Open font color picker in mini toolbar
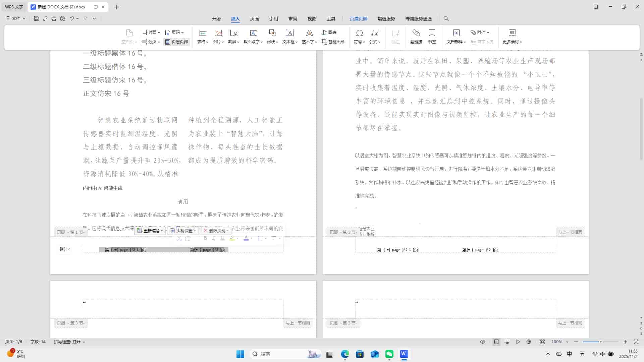This screenshot has width=644, height=362. (x=248, y=238)
